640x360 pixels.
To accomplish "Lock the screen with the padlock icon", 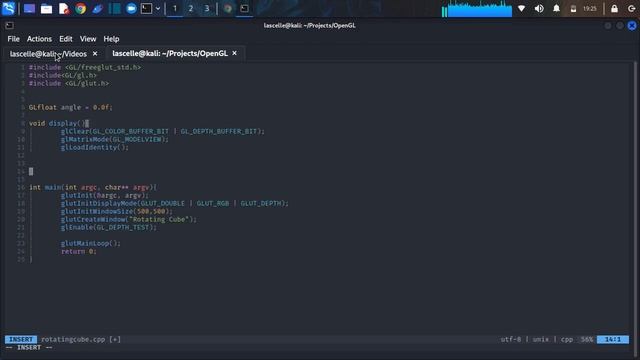I will pyautogui.click(x=614, y=9).
